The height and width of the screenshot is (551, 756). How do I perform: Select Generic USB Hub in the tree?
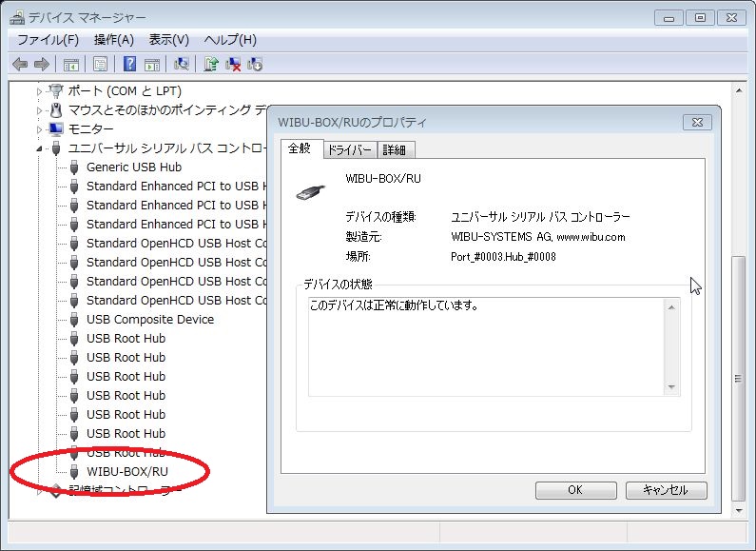(x=134, y=167)
